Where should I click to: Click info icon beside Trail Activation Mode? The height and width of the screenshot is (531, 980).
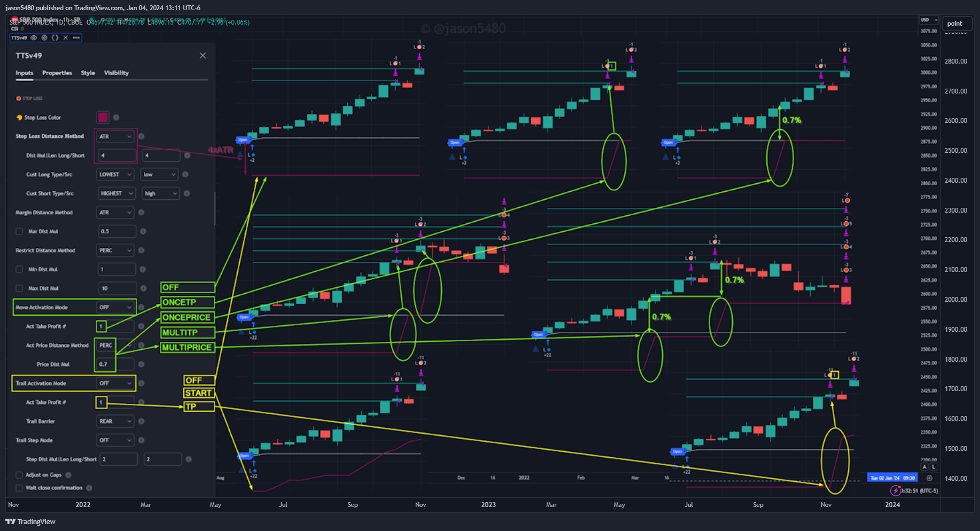[141, 383]
